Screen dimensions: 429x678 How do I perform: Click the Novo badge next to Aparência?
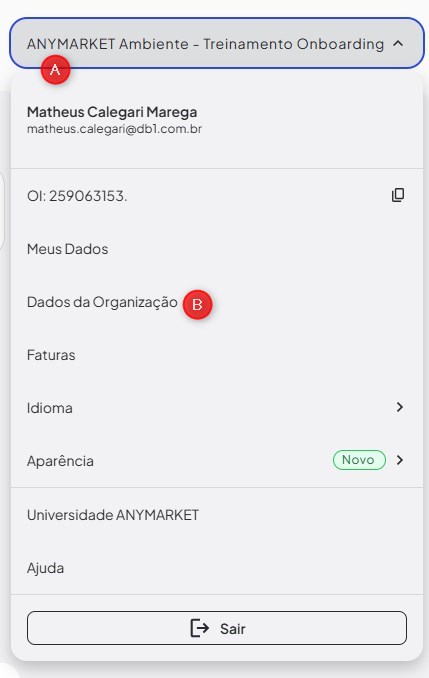(x=359, y=460)
